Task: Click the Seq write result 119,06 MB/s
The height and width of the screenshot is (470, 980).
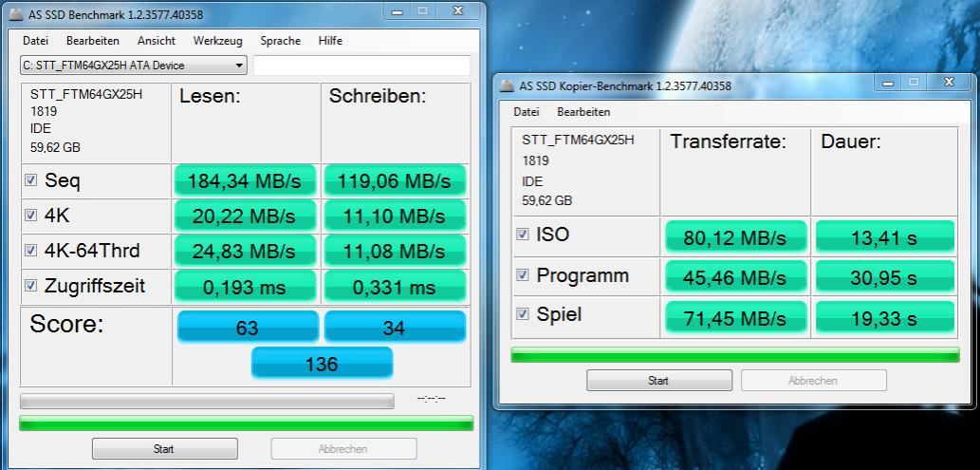Action: [395, 180]
